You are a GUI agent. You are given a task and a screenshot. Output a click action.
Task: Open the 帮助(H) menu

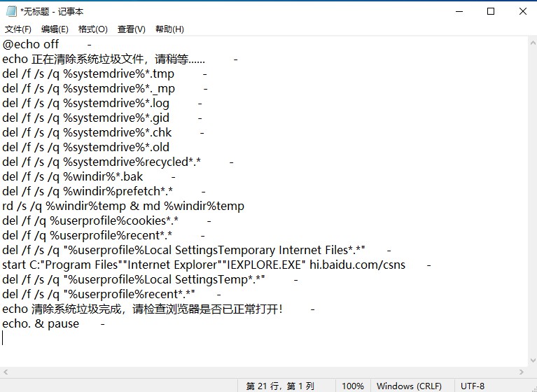point(169,29)
